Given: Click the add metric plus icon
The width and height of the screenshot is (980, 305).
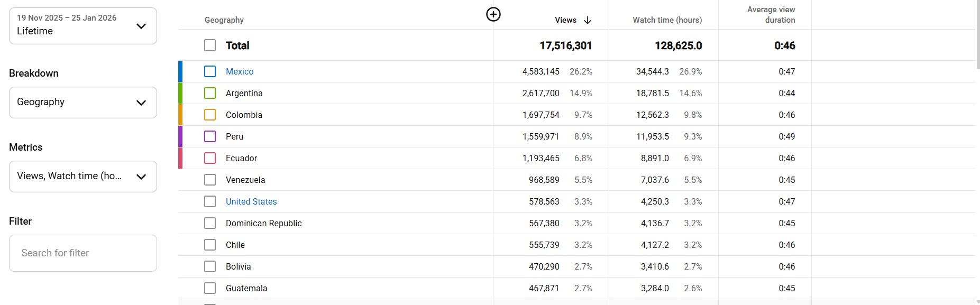Looking at the screenshot, I should click(x=493, y=14).
